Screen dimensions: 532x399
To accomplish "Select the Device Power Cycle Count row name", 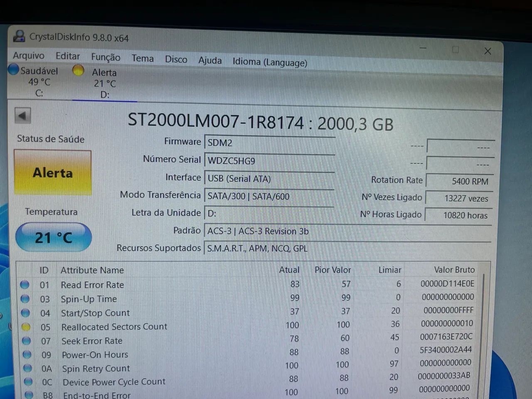I will click(114, 382).
